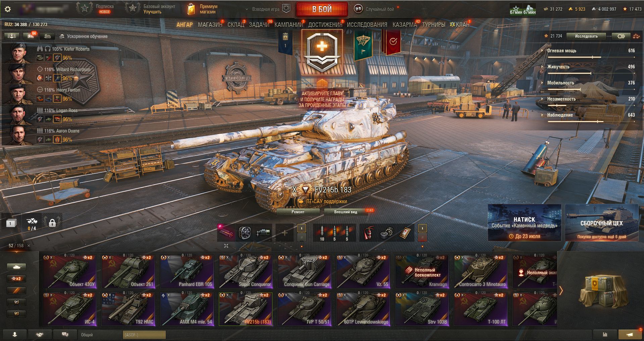Open the session statistics bar chart icon

point(605,335)
